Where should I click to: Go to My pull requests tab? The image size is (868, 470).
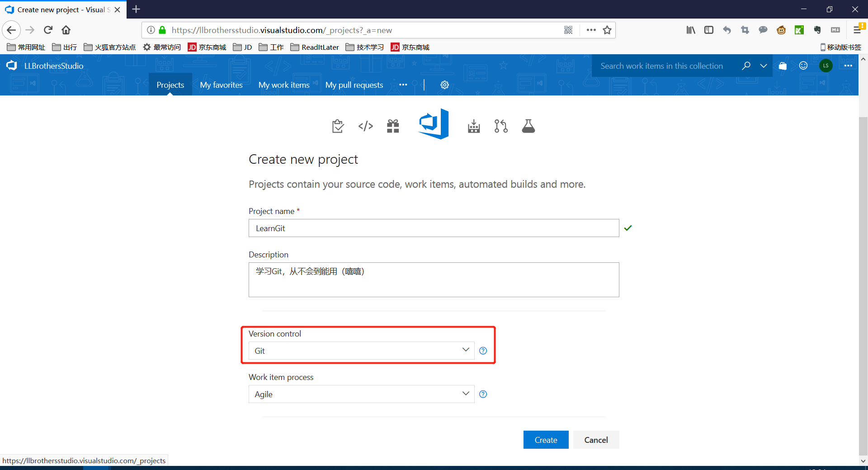pyautogui.click(x=354, y=85)
